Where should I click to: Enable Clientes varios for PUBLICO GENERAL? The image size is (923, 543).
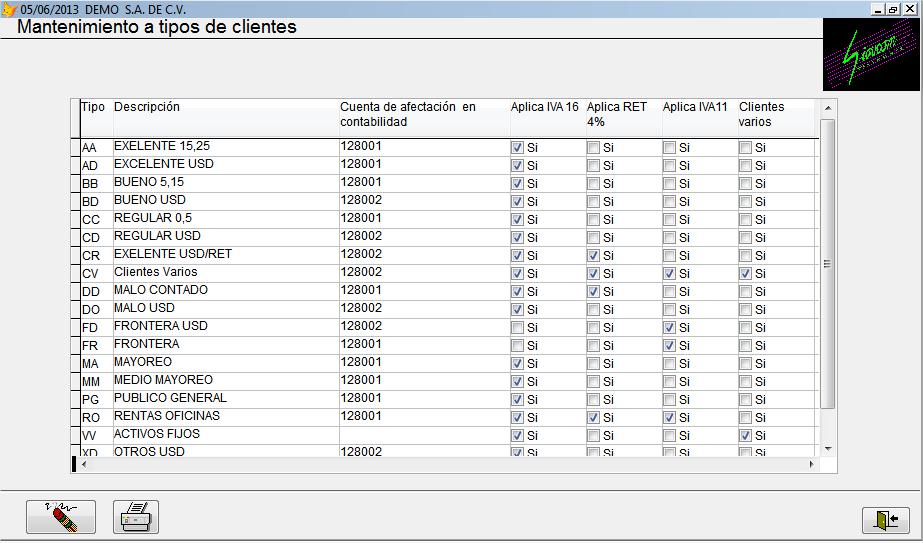[x=745, y=399]
